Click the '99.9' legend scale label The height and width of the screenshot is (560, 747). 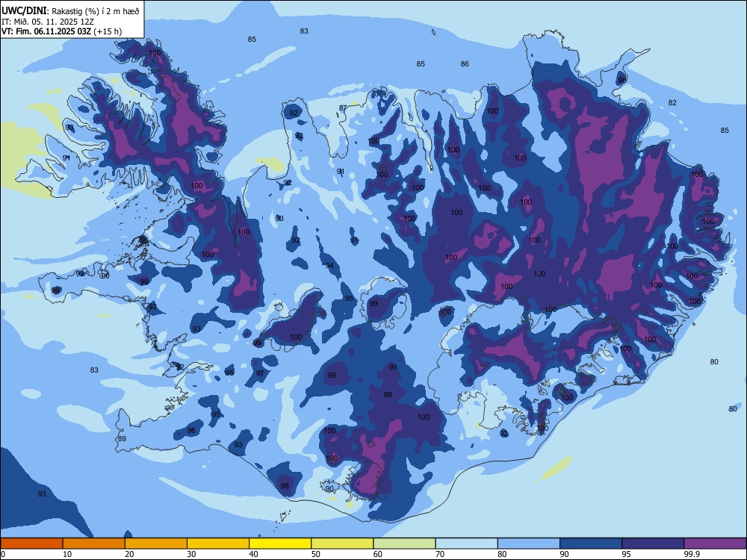tap(692, 554)
